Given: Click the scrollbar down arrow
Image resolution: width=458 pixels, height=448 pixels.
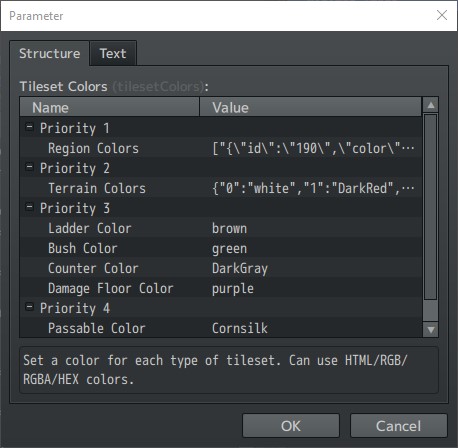Looking at the screenshot, I should 431,330.
